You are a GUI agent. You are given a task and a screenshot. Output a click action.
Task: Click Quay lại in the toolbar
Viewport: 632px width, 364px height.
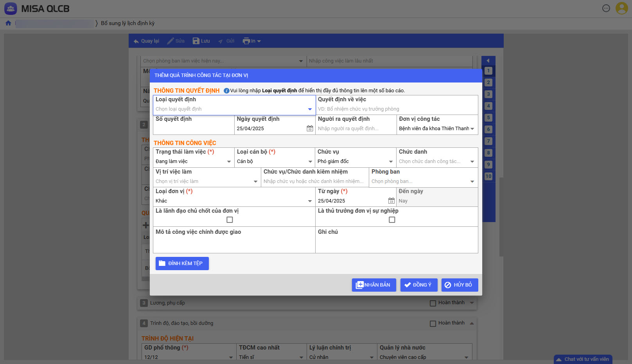146,41
